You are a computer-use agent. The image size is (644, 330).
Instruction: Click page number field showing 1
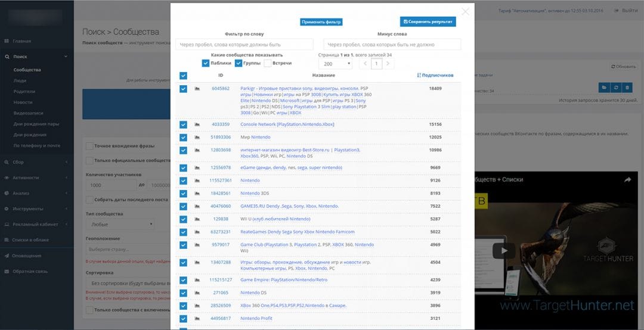[x=377, y=64]
